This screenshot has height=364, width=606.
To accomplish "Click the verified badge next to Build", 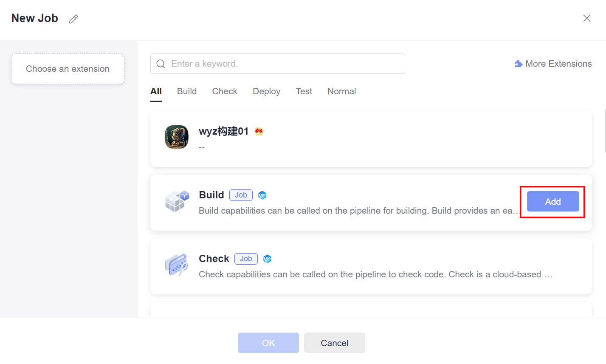I will (x=262, y=195).
